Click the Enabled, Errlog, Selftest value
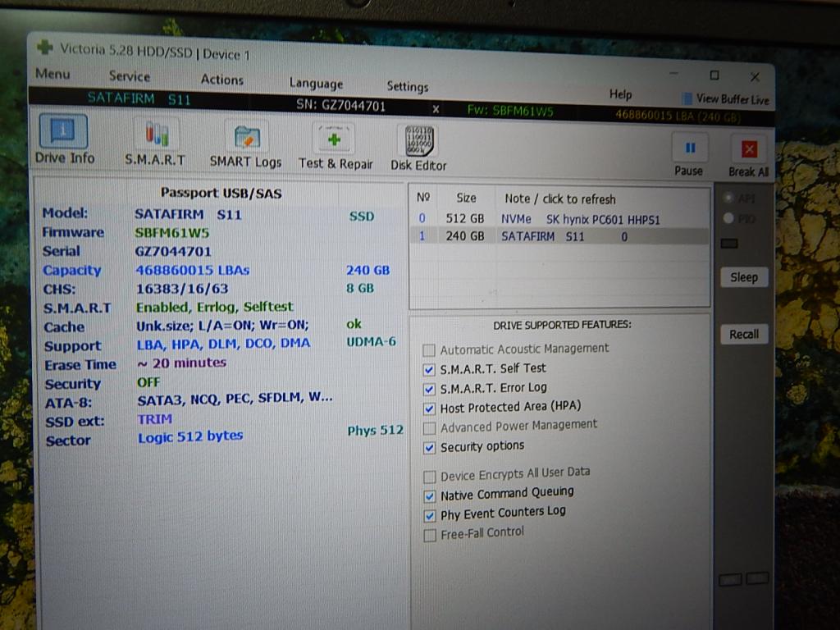Viewport: 840px width, 630px height. (x=214, y=307)
